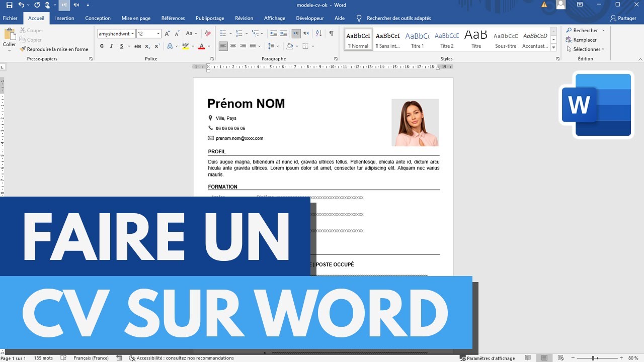
Task: Open the Fichier tab
Action: coord(10,18)
